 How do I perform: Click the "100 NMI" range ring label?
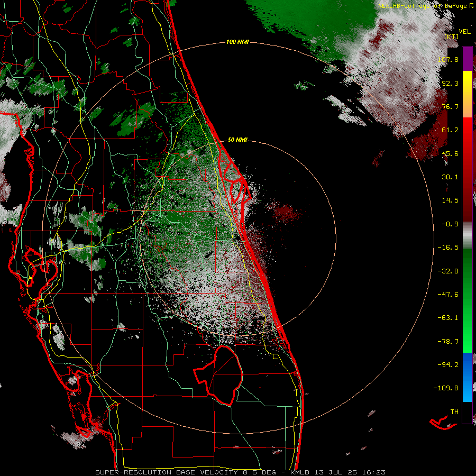[x=237, y=42]
